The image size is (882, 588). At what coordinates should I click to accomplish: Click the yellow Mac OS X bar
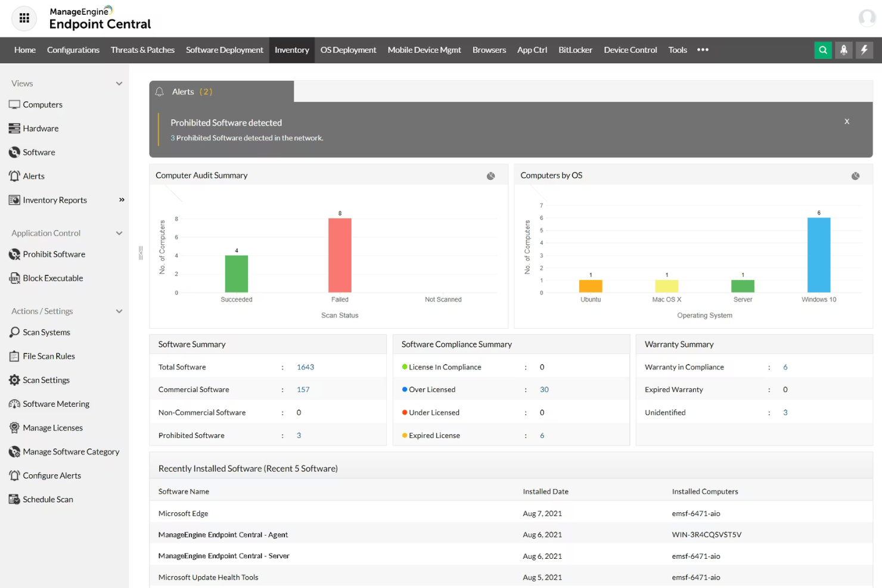pos(667,286)
